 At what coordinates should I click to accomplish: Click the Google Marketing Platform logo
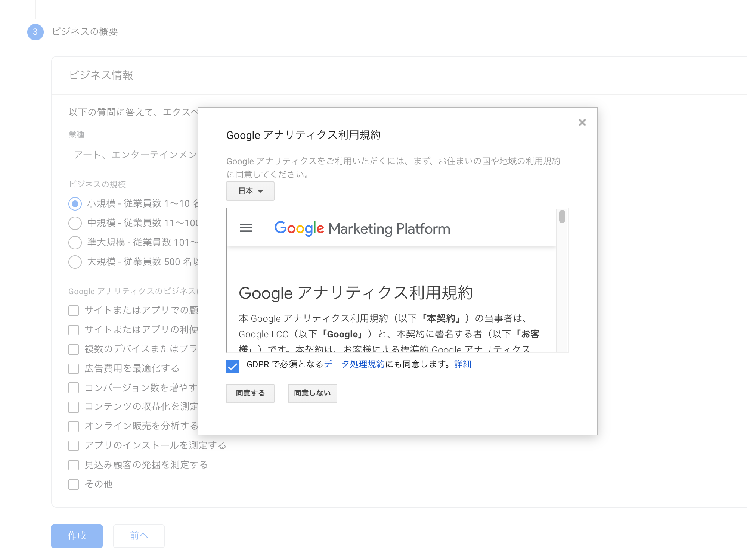coord(362,228)
